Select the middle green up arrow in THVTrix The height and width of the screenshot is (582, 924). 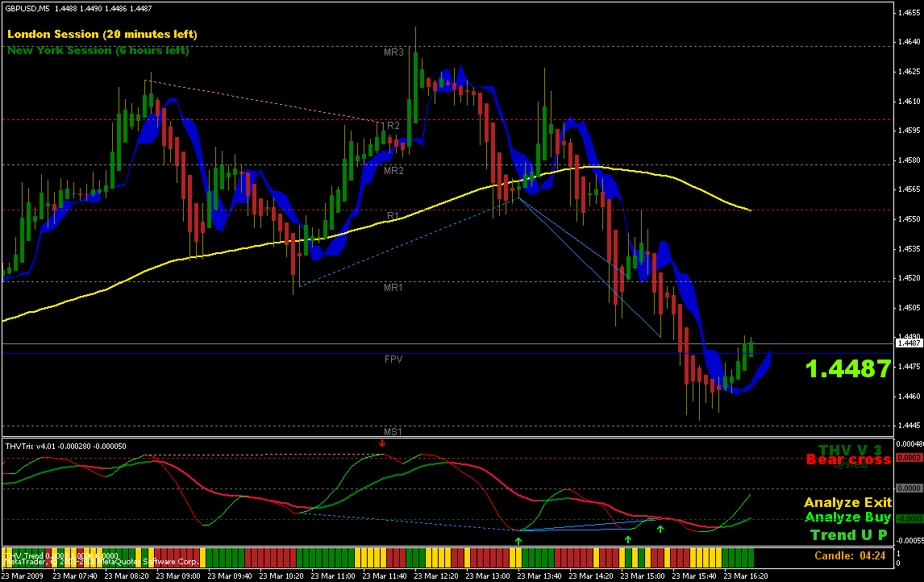coord(628,539)
